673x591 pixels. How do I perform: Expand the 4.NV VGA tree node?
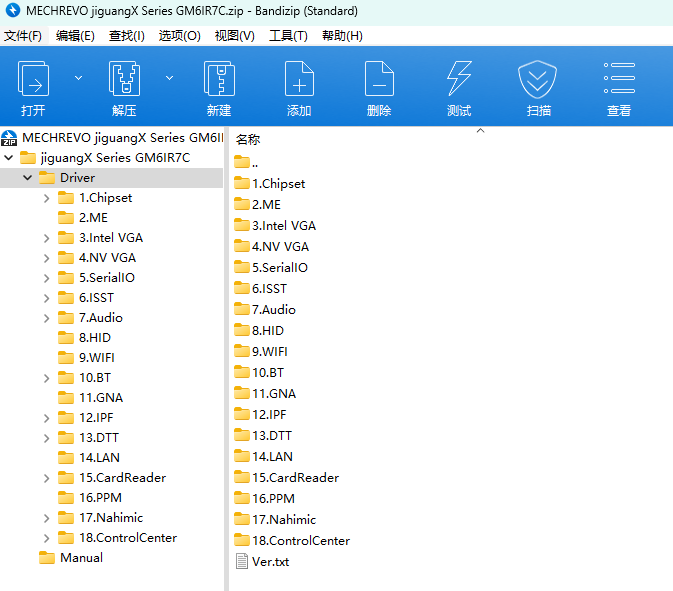(46, 258)
